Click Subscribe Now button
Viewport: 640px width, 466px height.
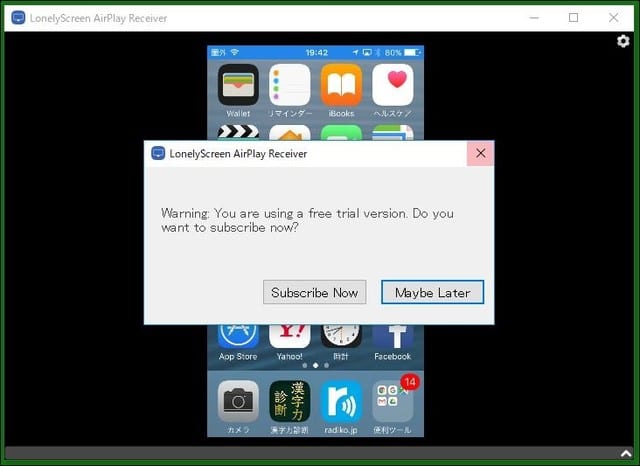(314, 292)
